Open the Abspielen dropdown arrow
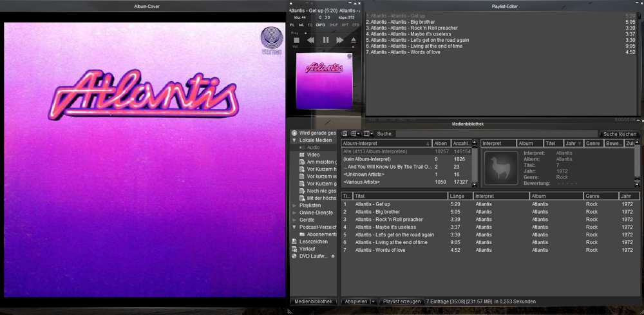The width and height of the screenshot is (644, 315). (x=373, y=301)
